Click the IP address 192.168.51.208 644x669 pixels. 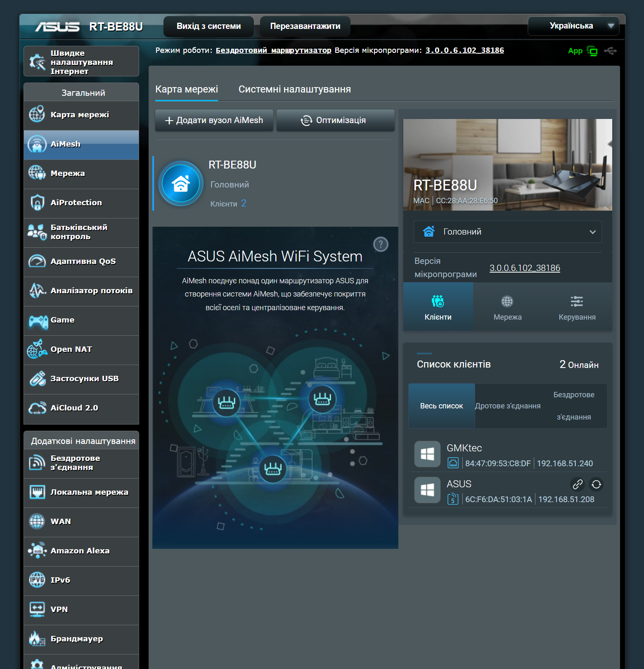tap(566, 500)
